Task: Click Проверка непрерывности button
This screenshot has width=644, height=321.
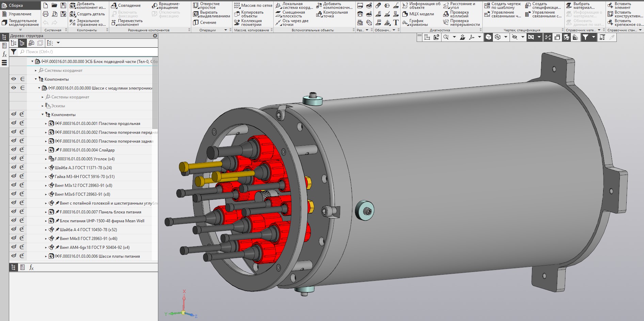Action: point(462,22)
